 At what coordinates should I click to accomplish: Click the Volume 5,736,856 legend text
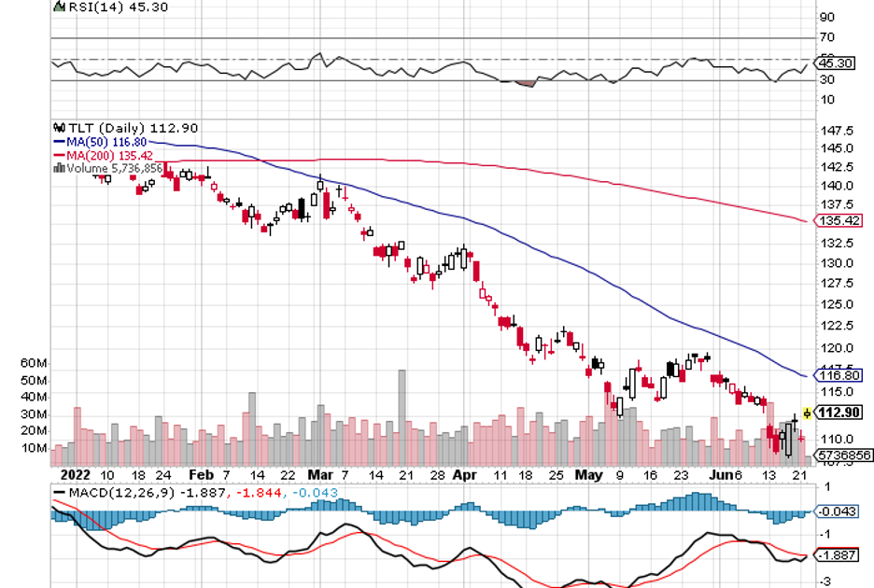tap(114, 168)
